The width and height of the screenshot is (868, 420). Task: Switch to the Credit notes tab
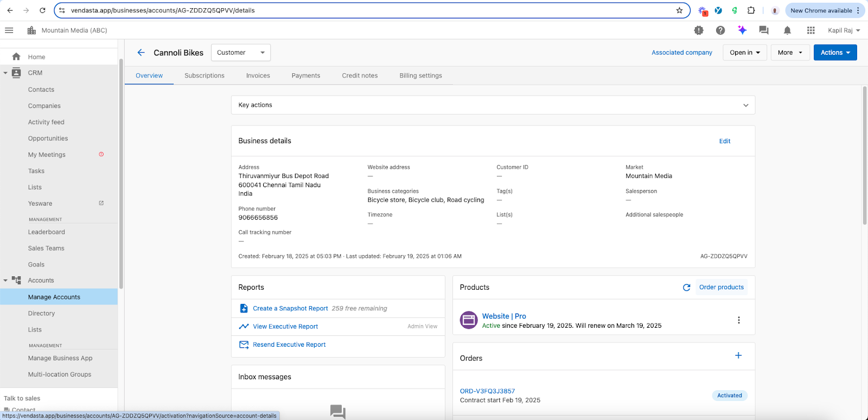click(x=360, y=75)
